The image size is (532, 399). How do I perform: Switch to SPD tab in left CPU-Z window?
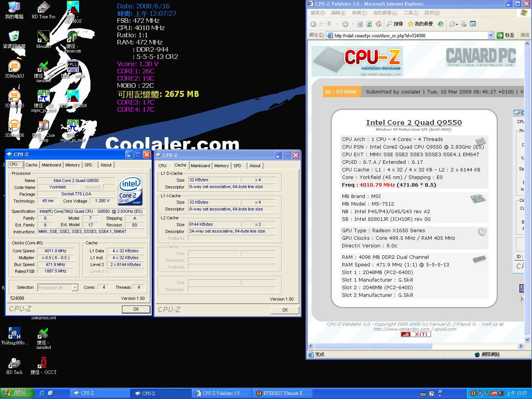pyautogui.click(x=88, y=165)
